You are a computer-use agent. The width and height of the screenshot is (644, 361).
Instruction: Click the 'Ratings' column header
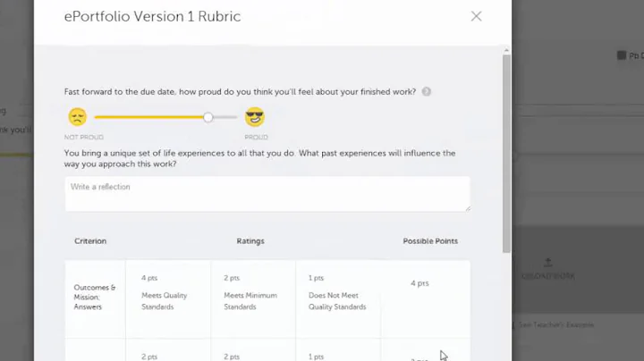(x=250, y=241)
